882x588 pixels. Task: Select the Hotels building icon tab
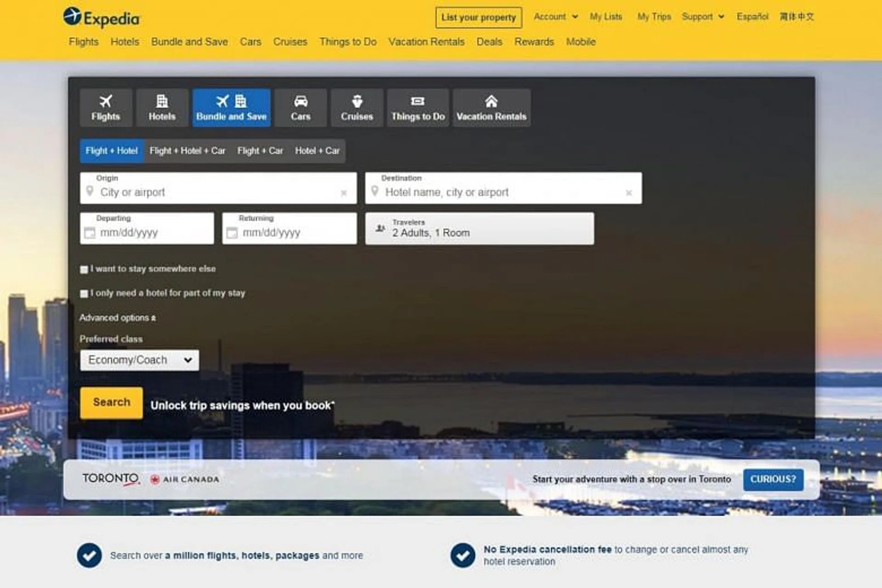(x=162, y=107)
